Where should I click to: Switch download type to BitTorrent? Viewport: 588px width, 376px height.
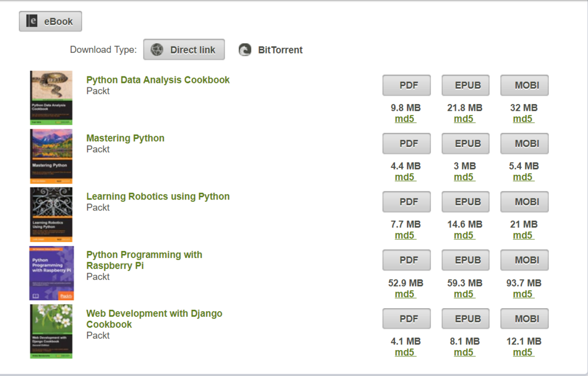point(280,50)
